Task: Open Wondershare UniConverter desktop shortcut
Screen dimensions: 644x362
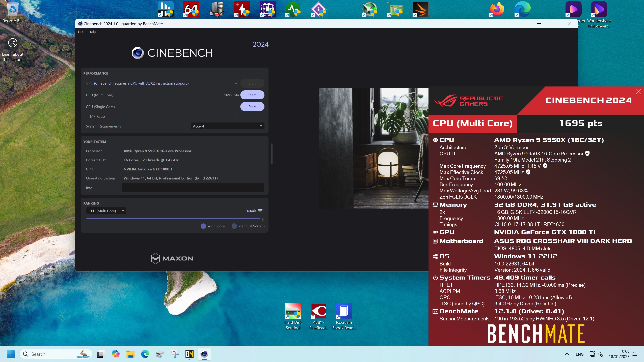Action: pyautogui.click(x=599, y=14)
